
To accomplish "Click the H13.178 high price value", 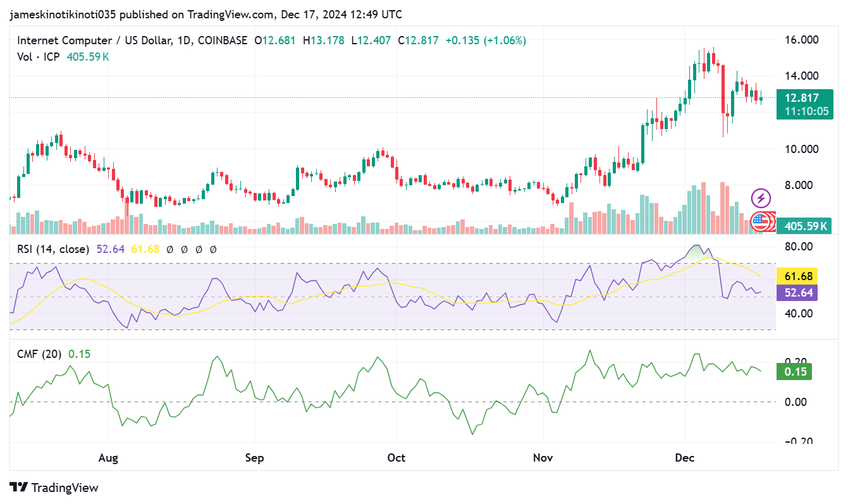I will click(324, 40).
